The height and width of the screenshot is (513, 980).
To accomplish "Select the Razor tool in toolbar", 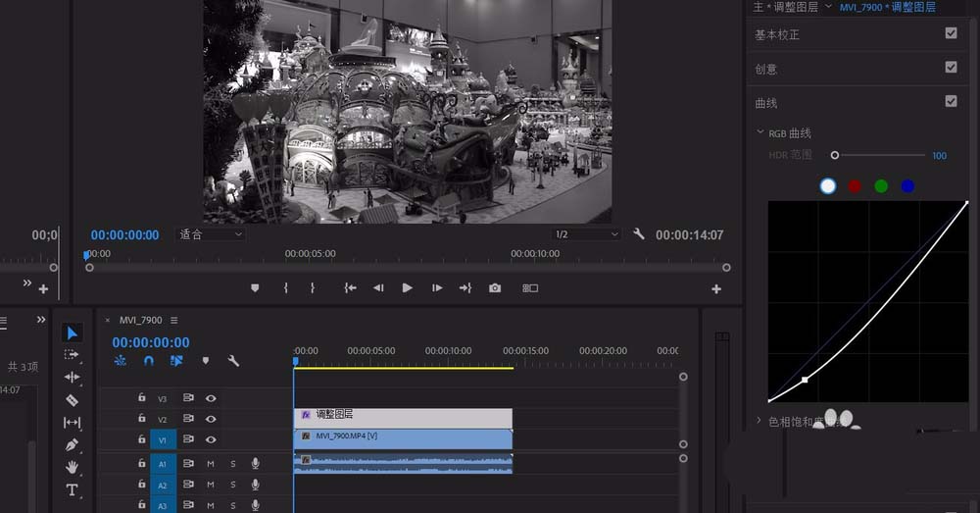I will 72,400.
